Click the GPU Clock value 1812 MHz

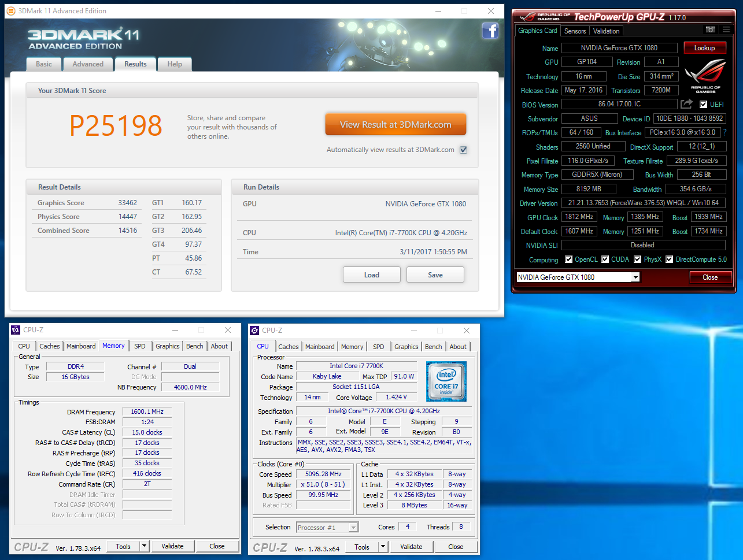(x=579, y=217)
